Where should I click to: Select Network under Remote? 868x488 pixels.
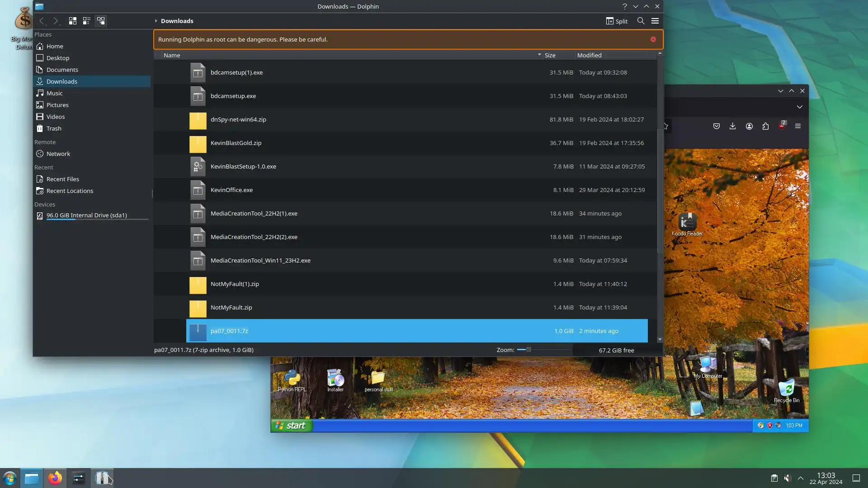point(58,154)
